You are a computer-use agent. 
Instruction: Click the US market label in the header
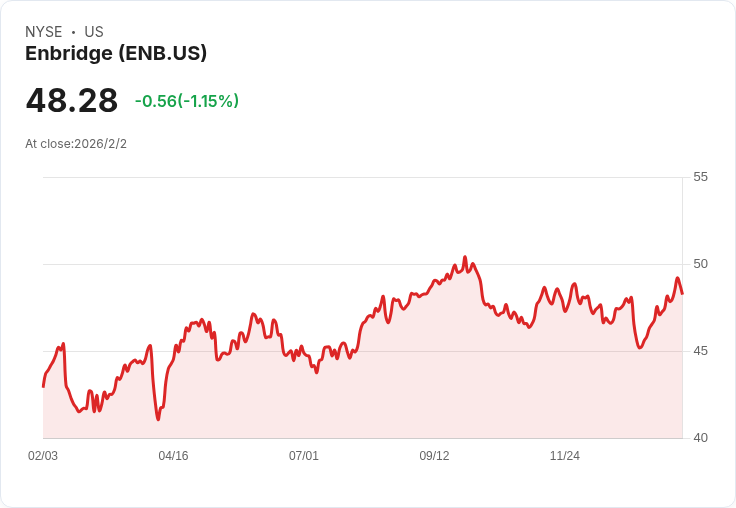(94, 32)
